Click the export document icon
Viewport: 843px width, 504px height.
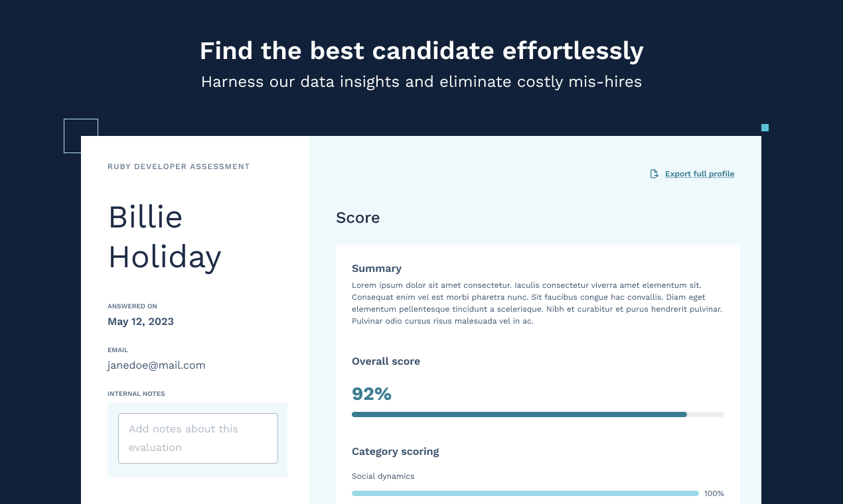click(x=654, y=174)
